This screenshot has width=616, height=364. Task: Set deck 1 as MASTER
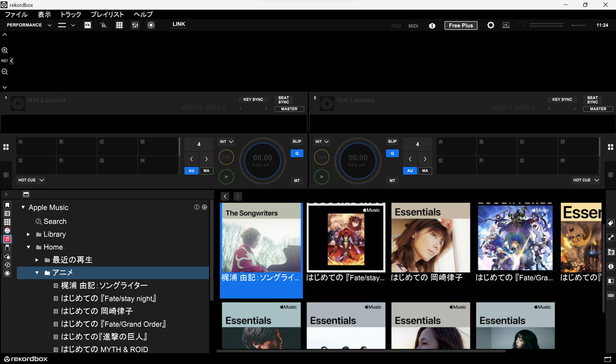[x=289, y=109]
